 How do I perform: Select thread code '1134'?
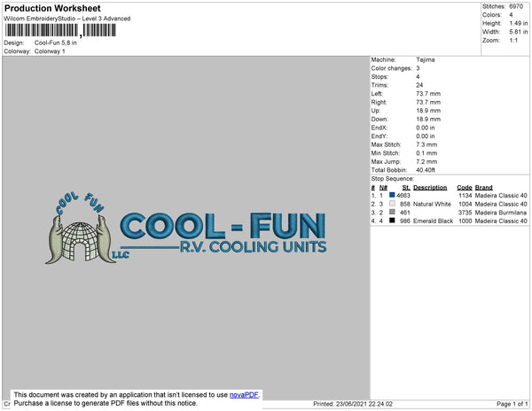pyautogui.click(x=465, y=196)
